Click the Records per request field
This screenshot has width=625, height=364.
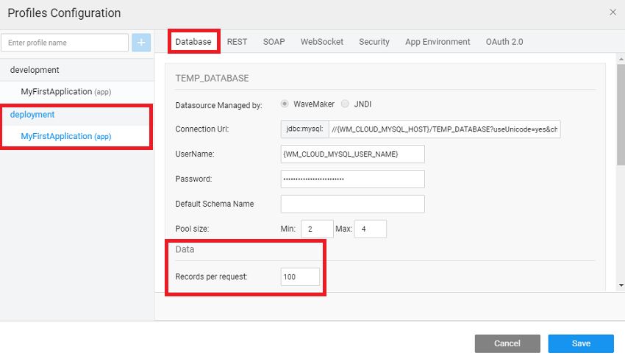[x=300, y=277]
